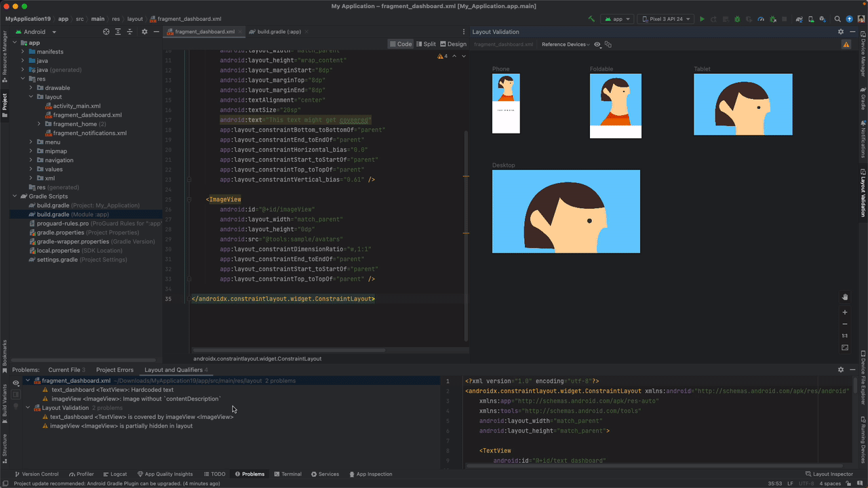Expand the drawable folder
This screenshot has width=868, height=488.
tap(31, 87)
